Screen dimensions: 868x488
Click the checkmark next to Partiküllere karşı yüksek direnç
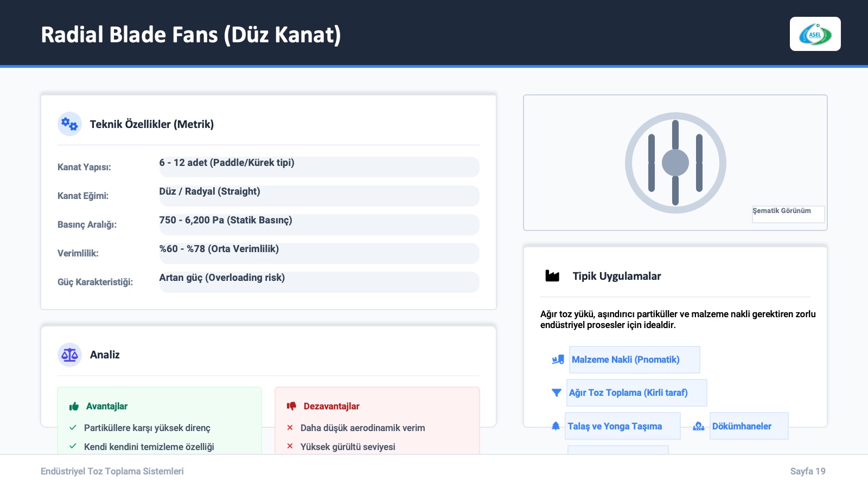pyautogui.click(x=73, y=428)
